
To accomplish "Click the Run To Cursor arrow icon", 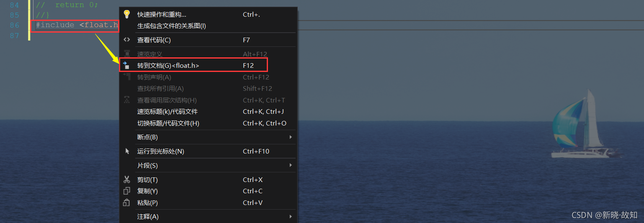I will click(x=127, y=151).
